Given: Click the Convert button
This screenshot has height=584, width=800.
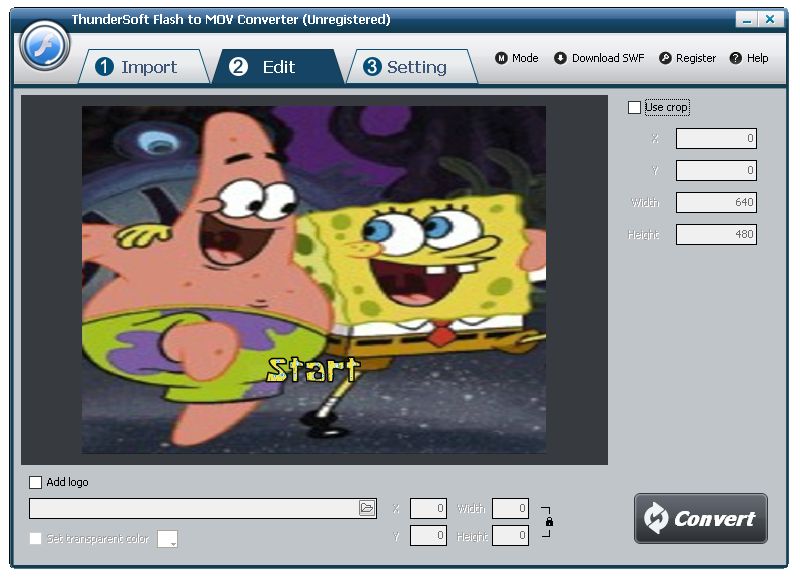Looking at the screenshot, I should 701,518.
